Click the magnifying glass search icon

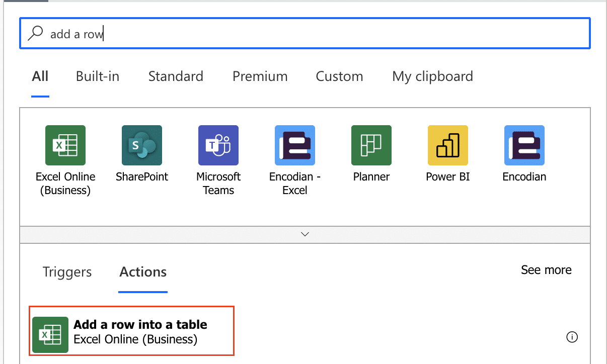click(x=35, y=34)
